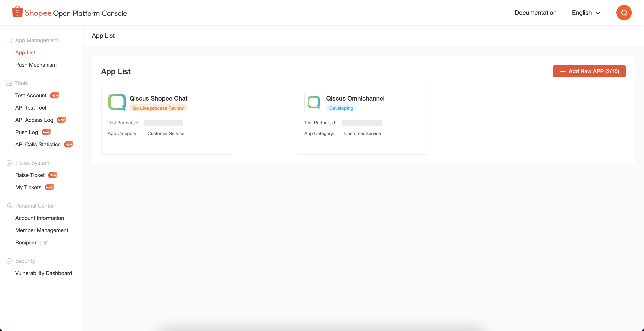The image size is (644, 331).
Task: Click the App Management grid icon
Action: point(9,40)
